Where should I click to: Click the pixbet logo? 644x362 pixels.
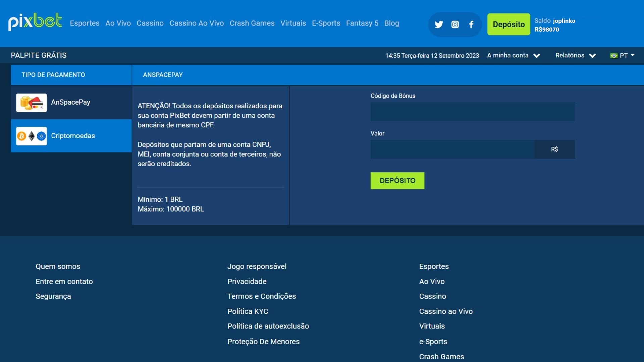click(35, 22)
